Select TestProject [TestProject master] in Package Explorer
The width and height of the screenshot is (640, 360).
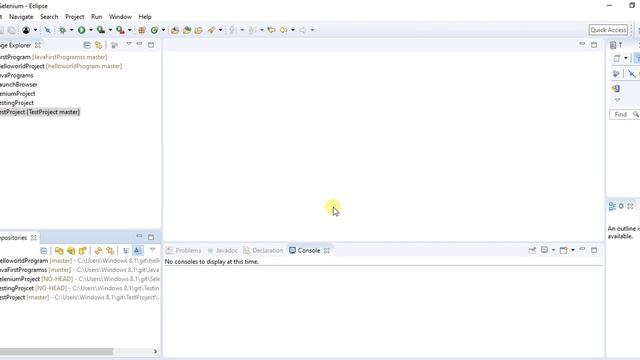coord(40,112)
